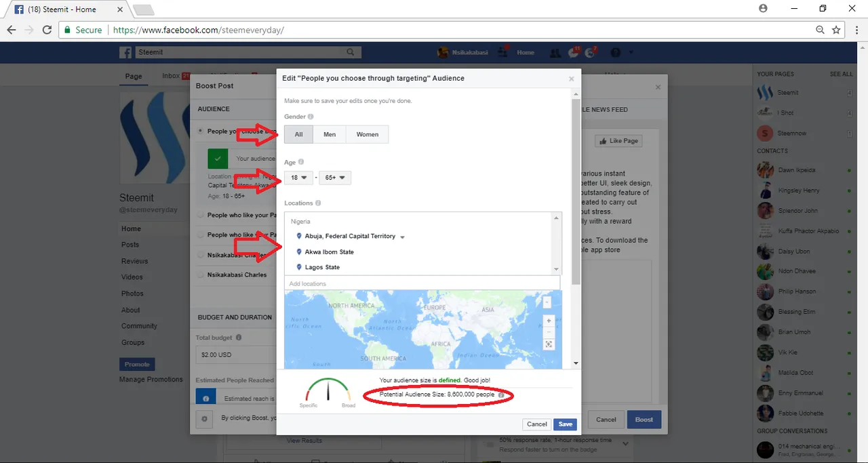Click locations list scroll-up arrow
Screen dimensions: 868x463
pyautogui.click(x=557, y=218)
